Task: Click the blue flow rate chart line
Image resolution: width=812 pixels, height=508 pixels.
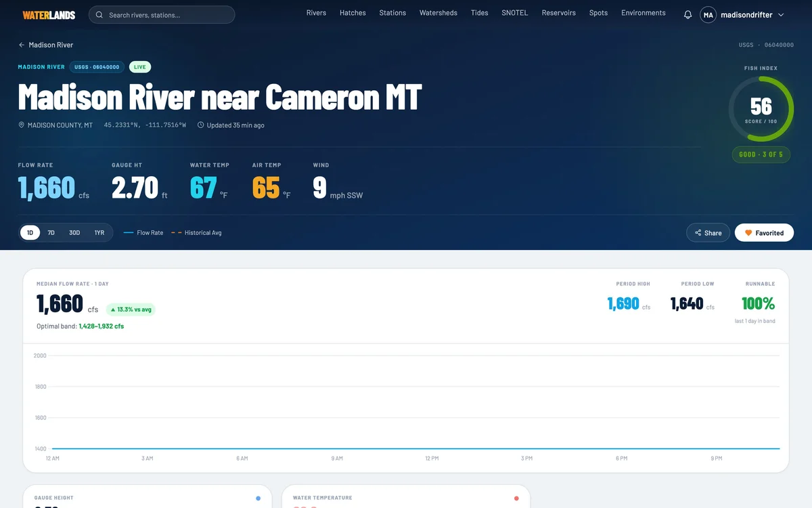Action: [415, 448]
